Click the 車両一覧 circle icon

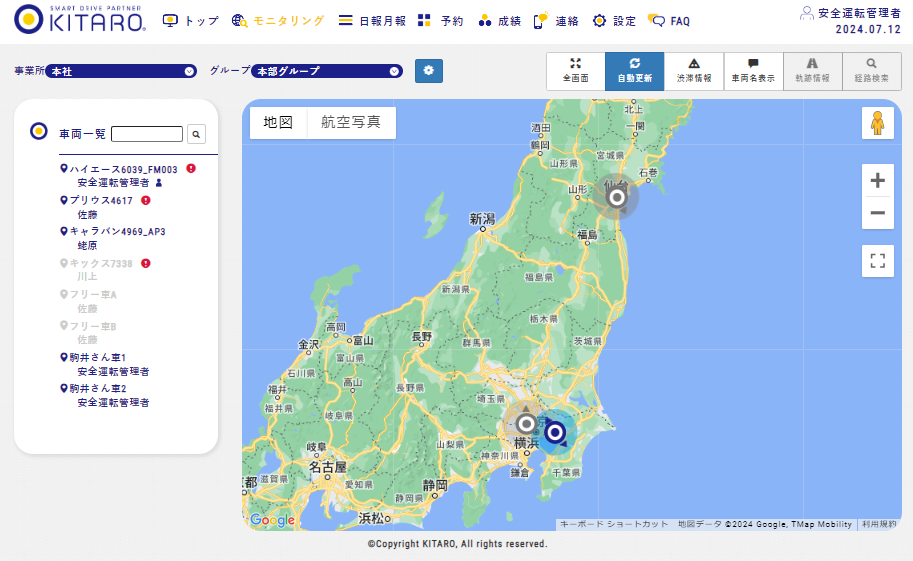pos(38,131)
